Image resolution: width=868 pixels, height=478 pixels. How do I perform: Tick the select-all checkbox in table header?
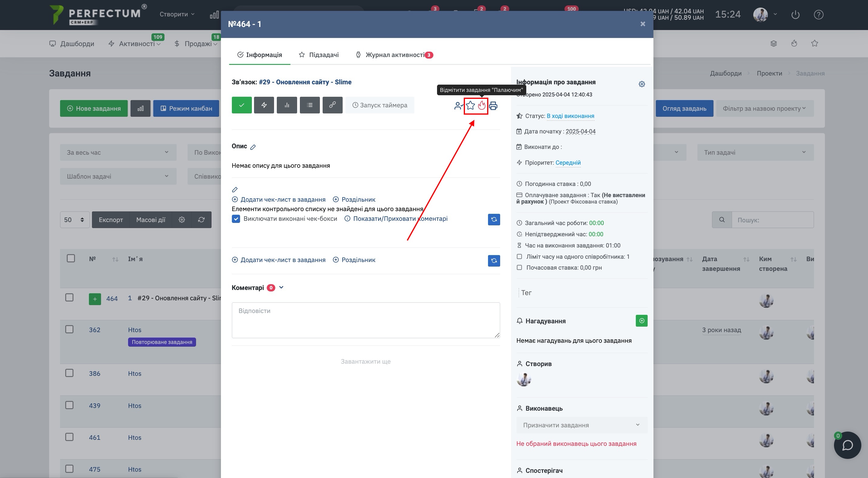(71, 258)
